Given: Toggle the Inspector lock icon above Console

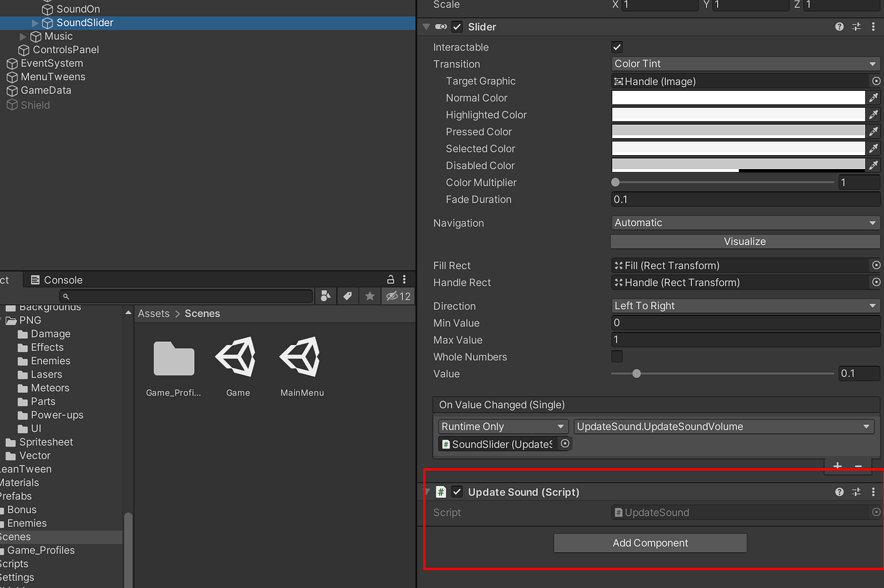Looking at the screenshot, I should tap(391, 279).
